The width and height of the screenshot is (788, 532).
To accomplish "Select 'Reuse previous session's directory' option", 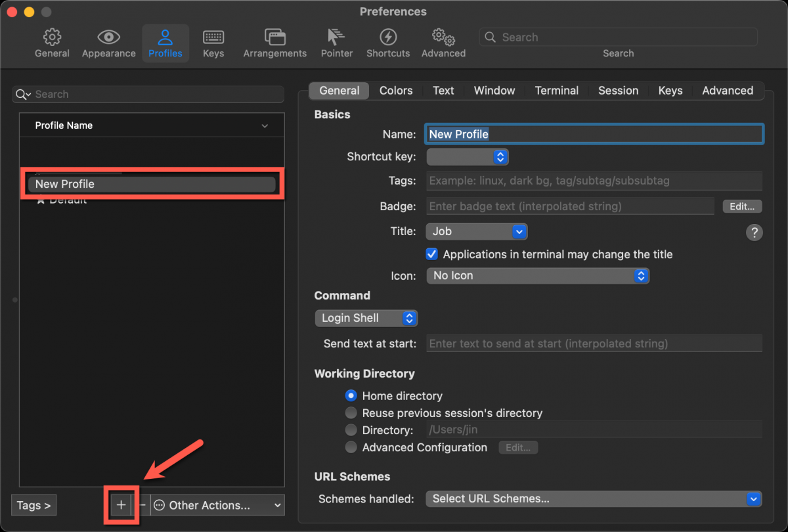I will [351, 413].
